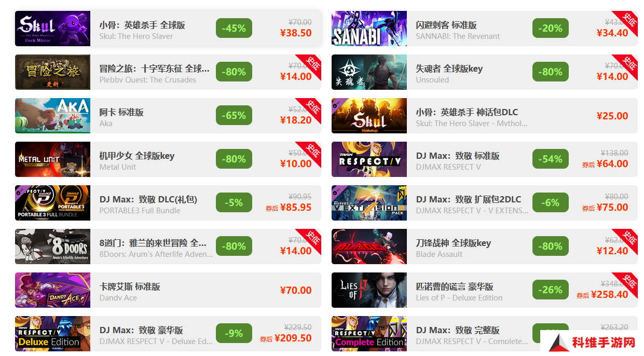This screenshot has width=644, height=356.
Task: Open the Plebby Quest: The Crusades title
Action: pyautogui.click(x=155, y=69)
